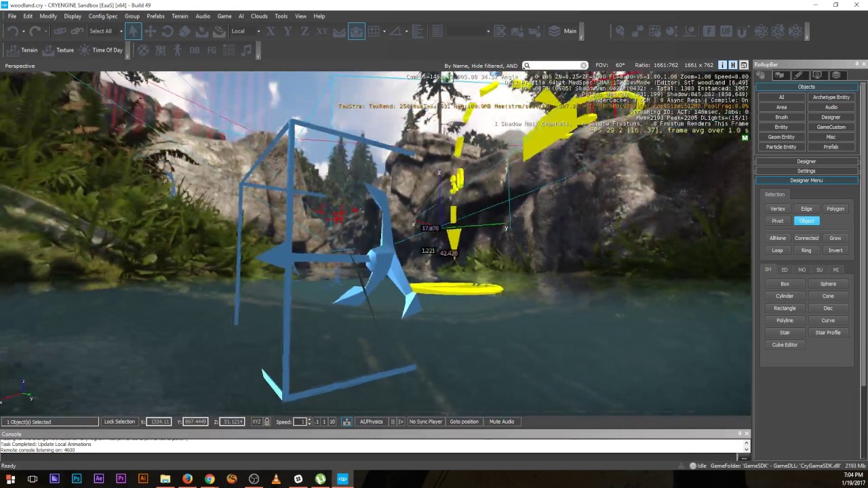868x488 pixels.
Task: Constrain movement to the XY plane
Action: click(x=322, y=31)
